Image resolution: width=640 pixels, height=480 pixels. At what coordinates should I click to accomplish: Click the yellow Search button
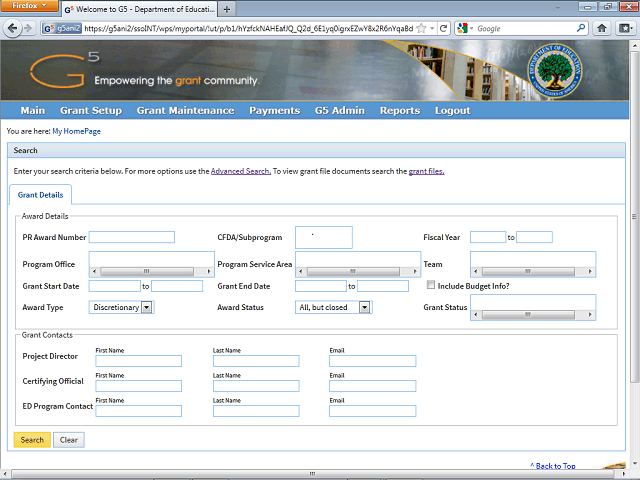point(32,440)
